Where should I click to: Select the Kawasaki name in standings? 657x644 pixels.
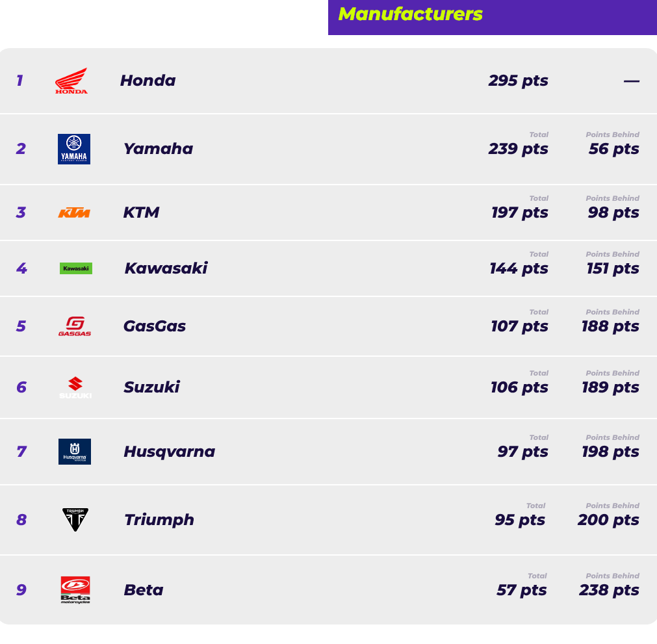point(166,268)
